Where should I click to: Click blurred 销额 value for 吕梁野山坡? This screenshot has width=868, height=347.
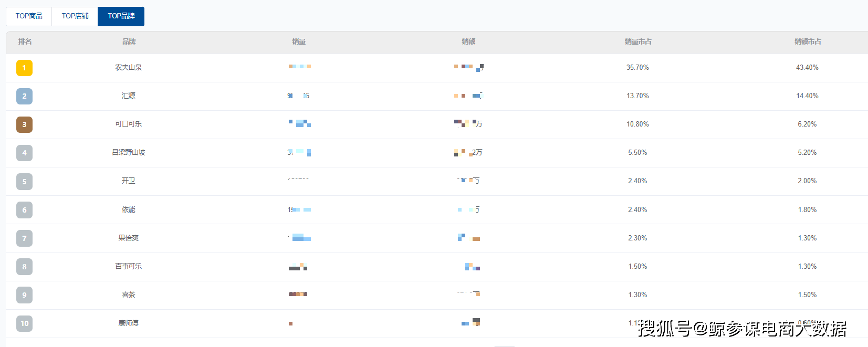[468, 152]
